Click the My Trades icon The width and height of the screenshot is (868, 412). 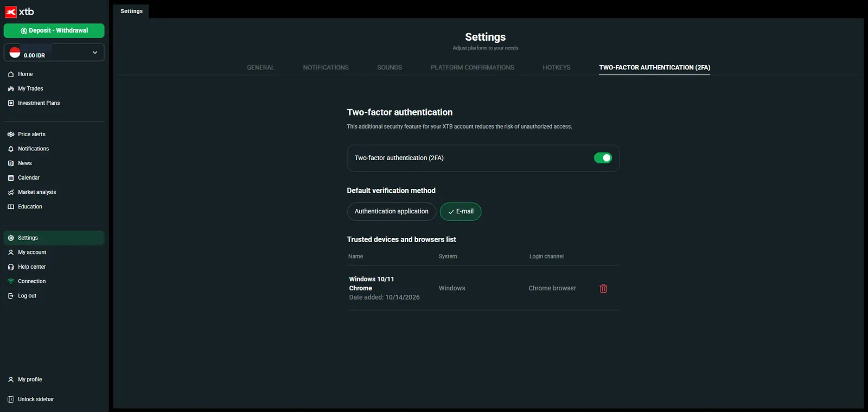pos(11,88)
